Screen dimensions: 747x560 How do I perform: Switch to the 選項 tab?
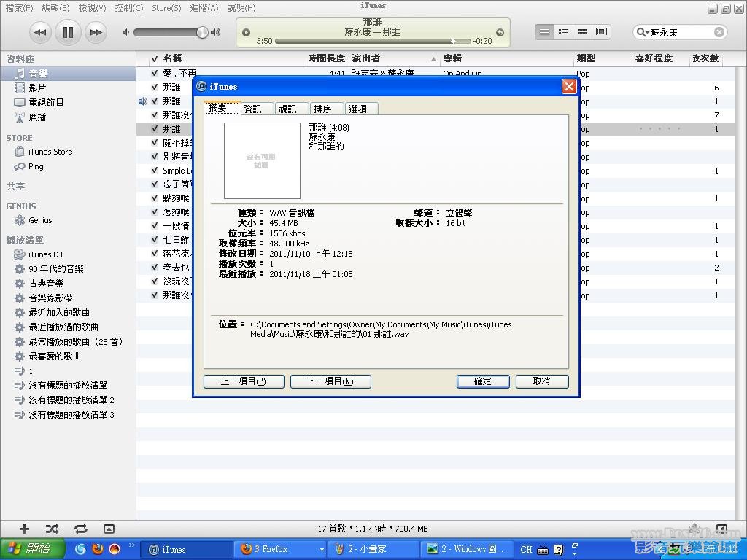click(362, 109)
